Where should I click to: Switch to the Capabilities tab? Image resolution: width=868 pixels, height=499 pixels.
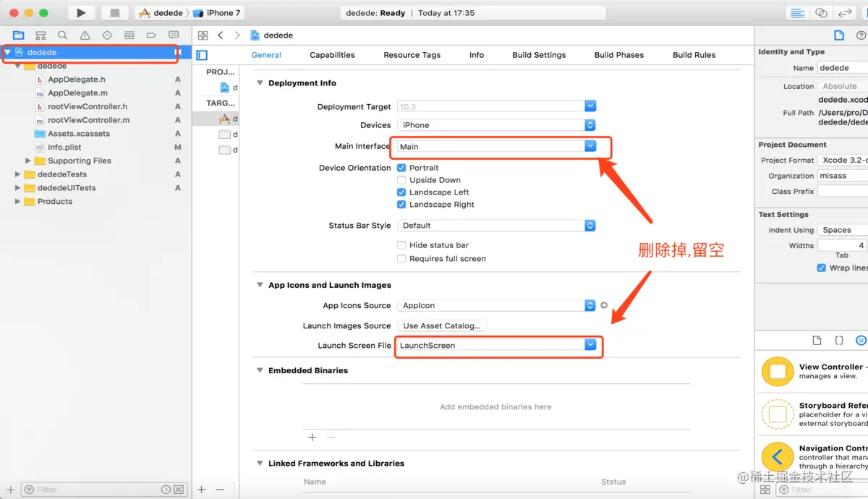pyautogui.click(x=332, y=55)
